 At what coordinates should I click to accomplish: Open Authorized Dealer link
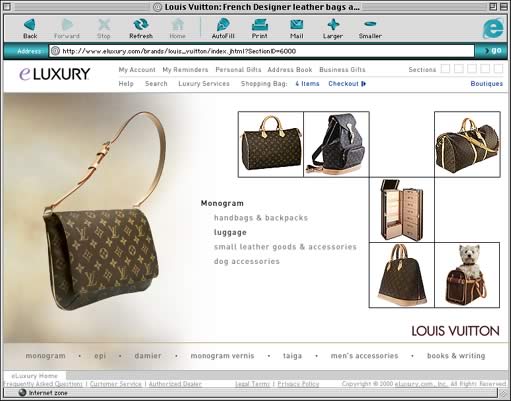[x=175, y=384]
